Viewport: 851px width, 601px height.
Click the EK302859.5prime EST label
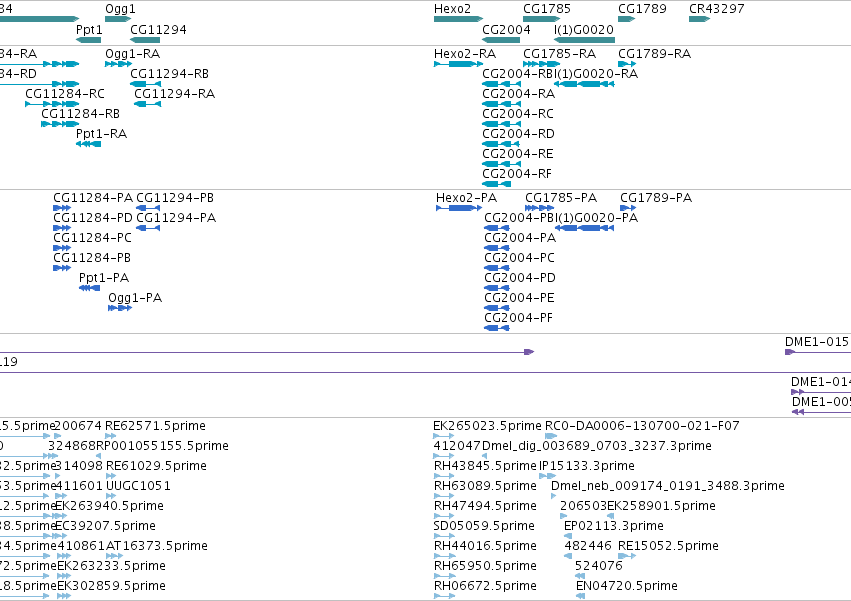coord(111,586)
